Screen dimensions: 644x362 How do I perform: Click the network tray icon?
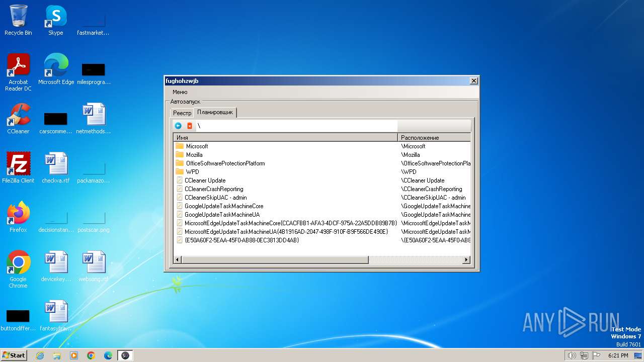click(x=584, y=355)
